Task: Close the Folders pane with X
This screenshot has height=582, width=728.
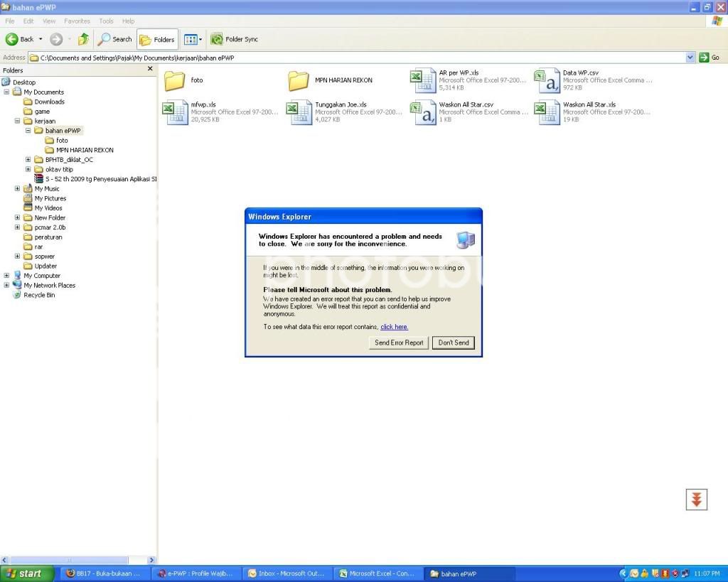Action: [x=150, y=69]
